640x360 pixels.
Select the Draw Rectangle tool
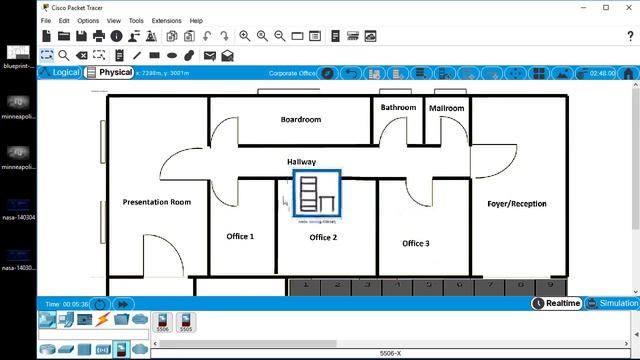(154, 56)
